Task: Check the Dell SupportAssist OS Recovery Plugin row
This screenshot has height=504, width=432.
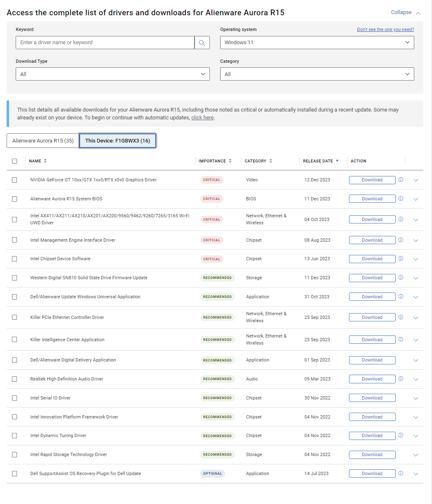Action: point(14,473)
